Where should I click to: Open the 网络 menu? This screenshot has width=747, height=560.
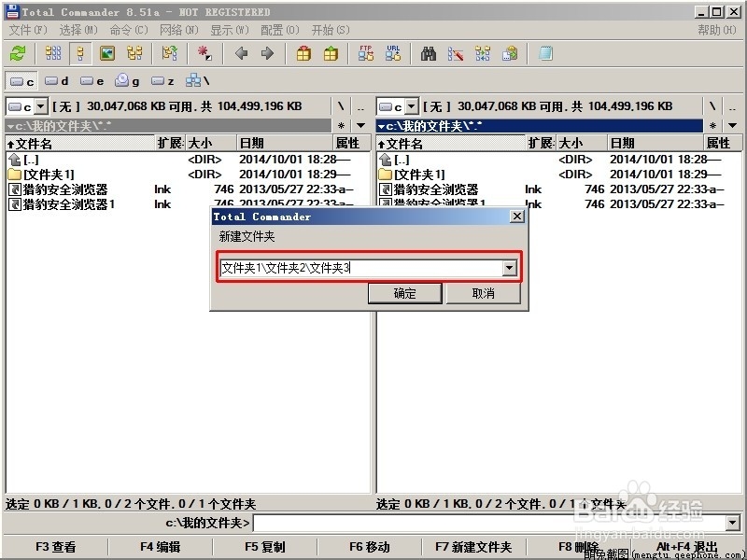pos(178,30)
